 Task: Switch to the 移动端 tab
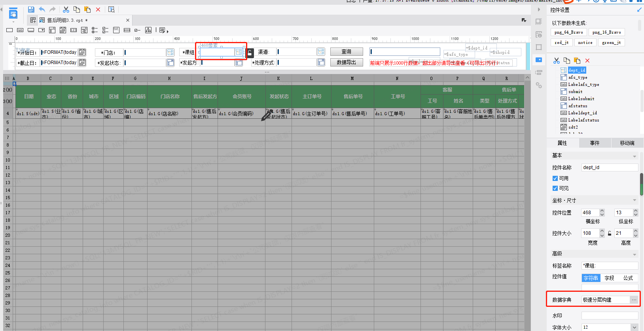tap(627, 143)
